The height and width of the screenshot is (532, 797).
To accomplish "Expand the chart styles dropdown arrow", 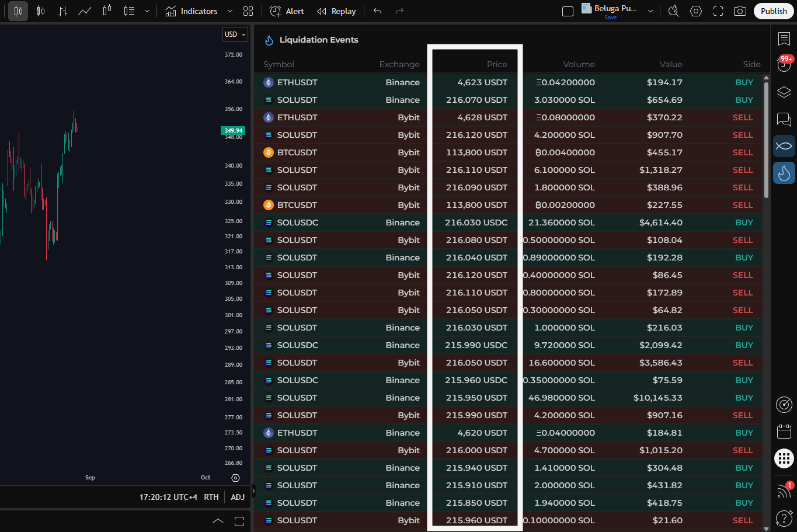I will point(147,11).
